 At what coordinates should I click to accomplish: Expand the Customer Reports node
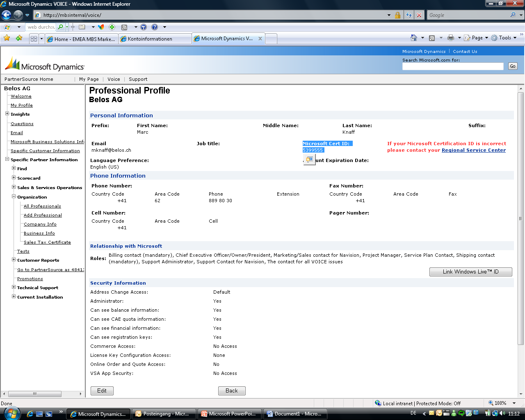point(14,260)
